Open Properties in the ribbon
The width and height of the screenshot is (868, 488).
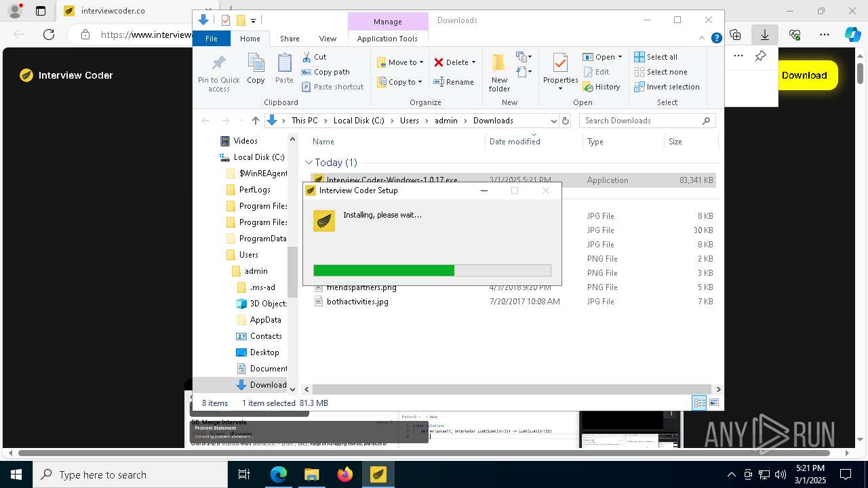tap(560, 72)
